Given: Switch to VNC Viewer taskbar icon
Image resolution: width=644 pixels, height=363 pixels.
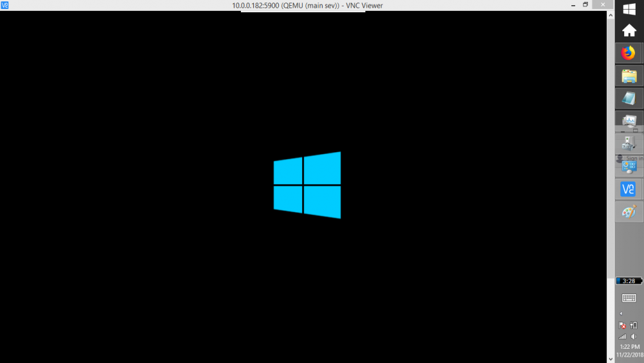Looking at the screenshot, I should pos(629,189).
